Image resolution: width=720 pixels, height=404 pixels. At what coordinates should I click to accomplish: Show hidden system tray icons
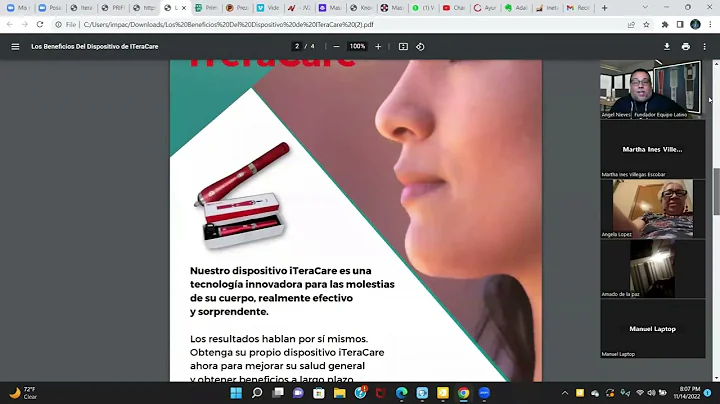565,393
